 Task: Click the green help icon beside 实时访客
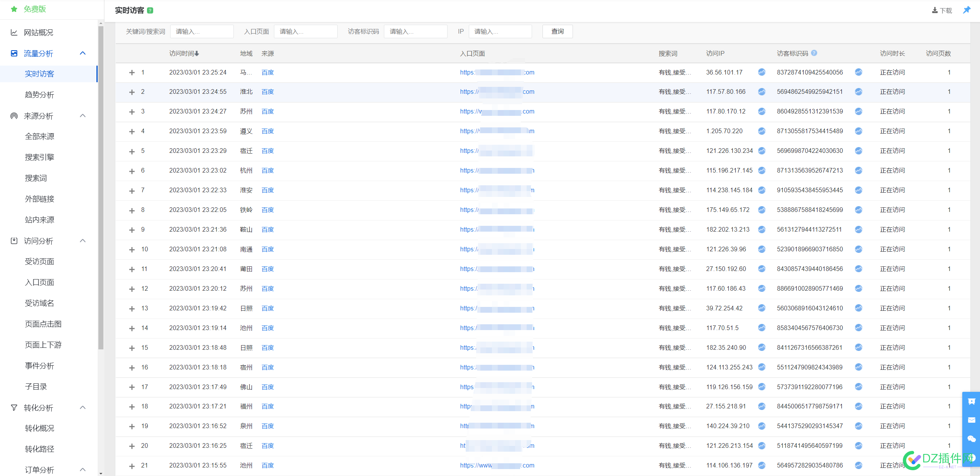pos(150,10)
